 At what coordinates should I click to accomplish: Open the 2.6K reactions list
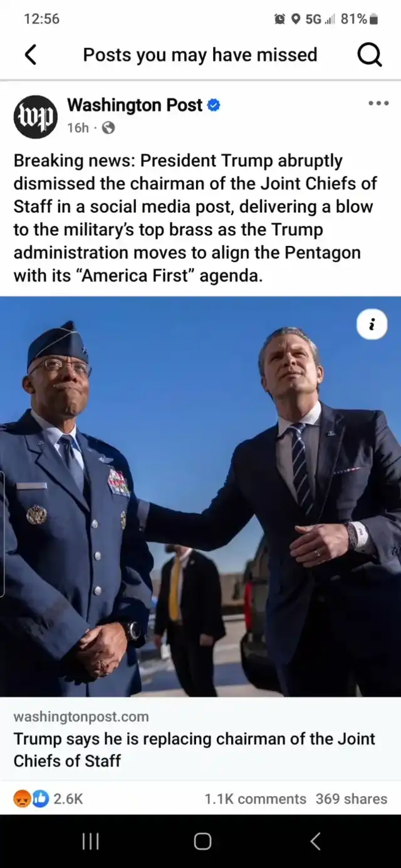tap(68, 799)
